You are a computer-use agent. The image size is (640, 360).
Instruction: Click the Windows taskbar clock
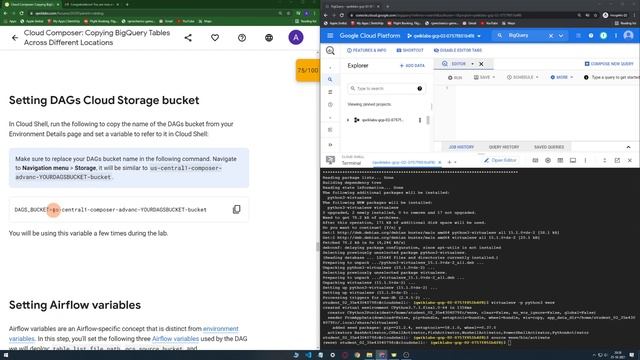[618, 355]
